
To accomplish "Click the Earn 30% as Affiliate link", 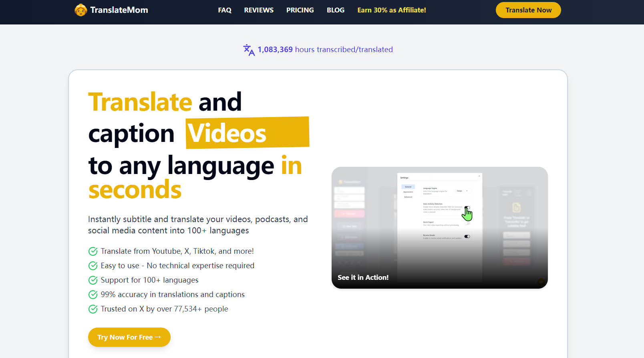I will (391, 10).
